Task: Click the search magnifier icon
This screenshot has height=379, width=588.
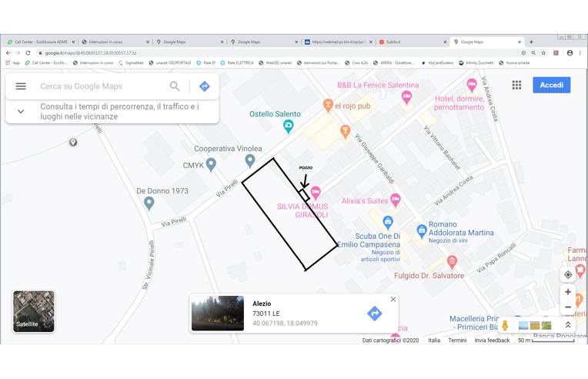Action: (175, 86)
